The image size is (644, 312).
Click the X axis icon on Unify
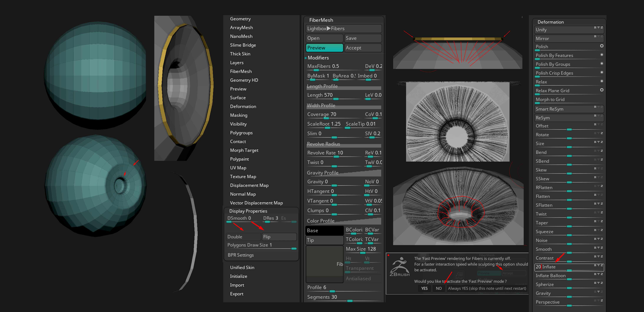click(x=595, y=27)
